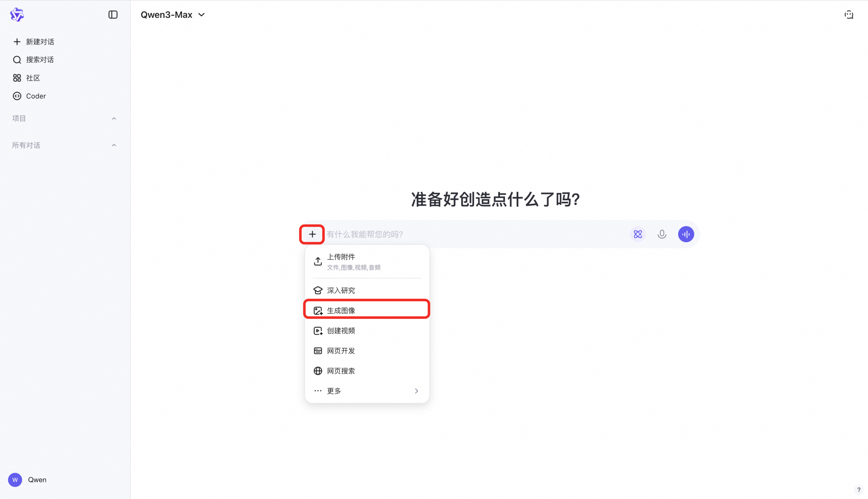
Task: Open the attachments plus menu in input bar
Action: (x=312, y=234)
